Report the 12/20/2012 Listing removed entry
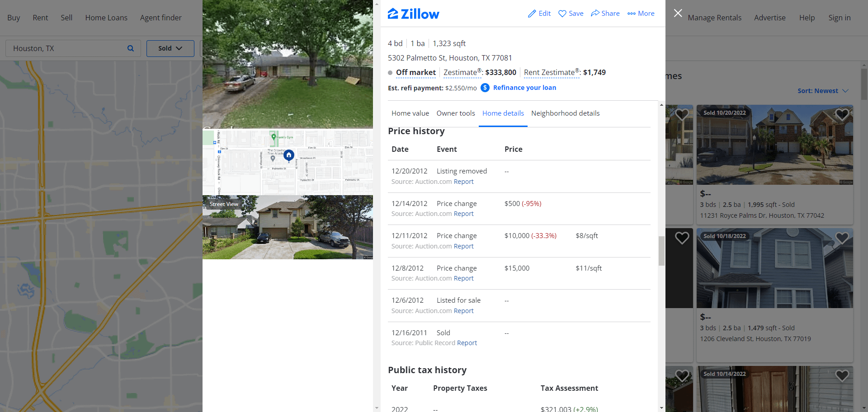This screenshot has width=868, height=412. [463, 182]
